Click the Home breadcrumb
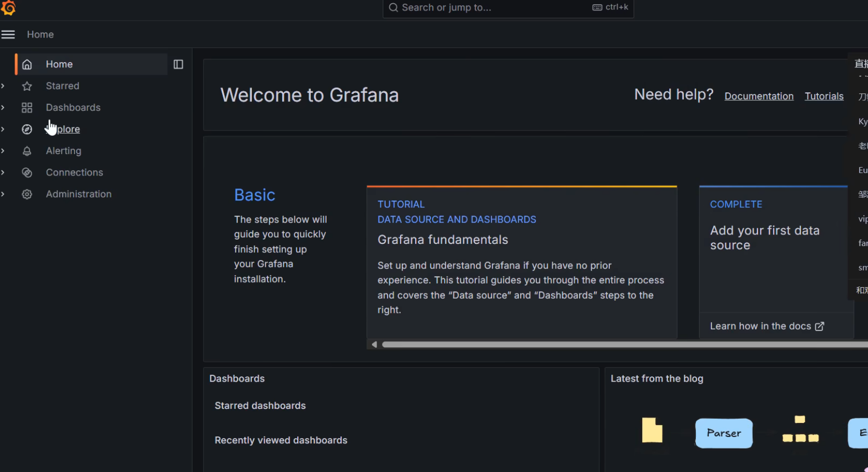 tap(40, 34)
